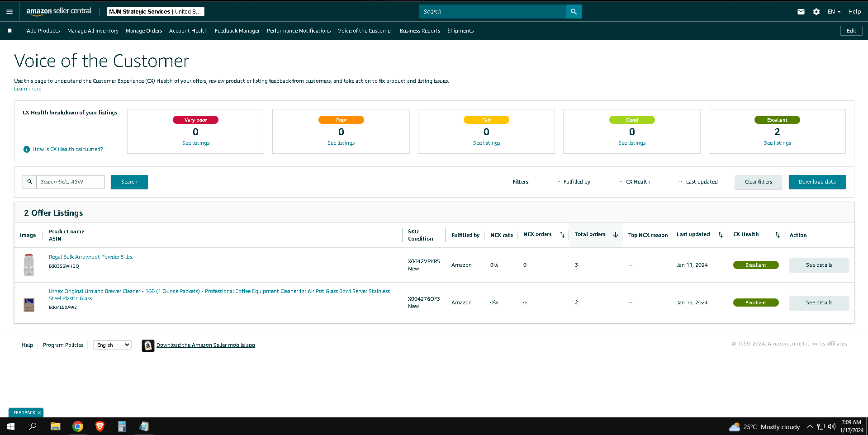Go to Shipments
This screenshot has height=435, width=868.
pyautogui.click(x=460, y=31)
